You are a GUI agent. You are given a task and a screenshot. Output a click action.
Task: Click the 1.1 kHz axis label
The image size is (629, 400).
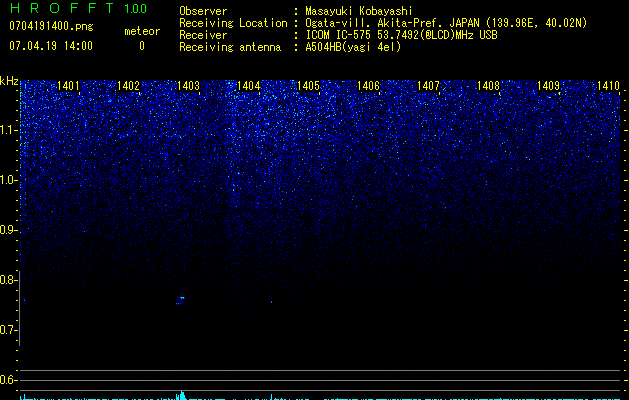[8, 130]
